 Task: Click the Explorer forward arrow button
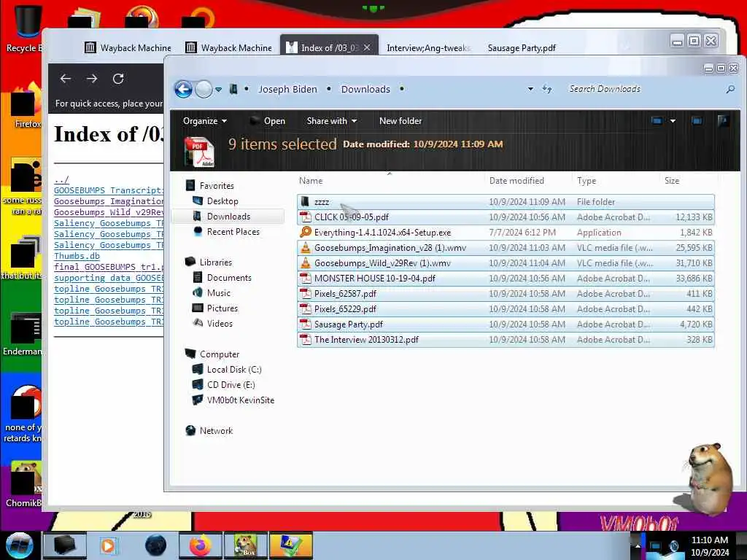[x=204, y=89]
